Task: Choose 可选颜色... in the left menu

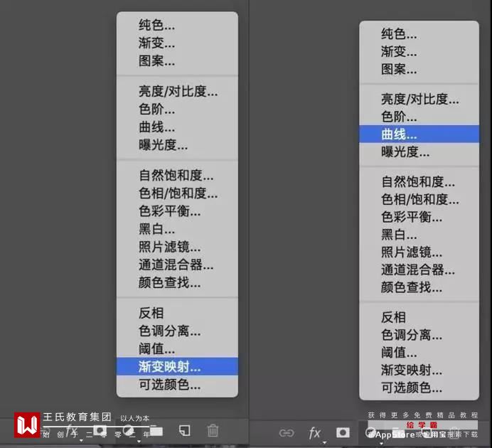Action: pyautogui.click(x=177, y=384)
